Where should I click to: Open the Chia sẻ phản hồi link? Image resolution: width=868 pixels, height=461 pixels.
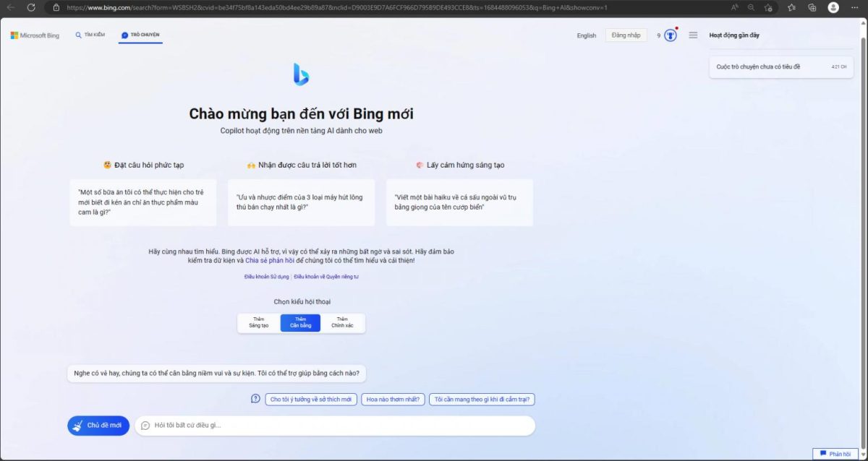coord(269,260)
